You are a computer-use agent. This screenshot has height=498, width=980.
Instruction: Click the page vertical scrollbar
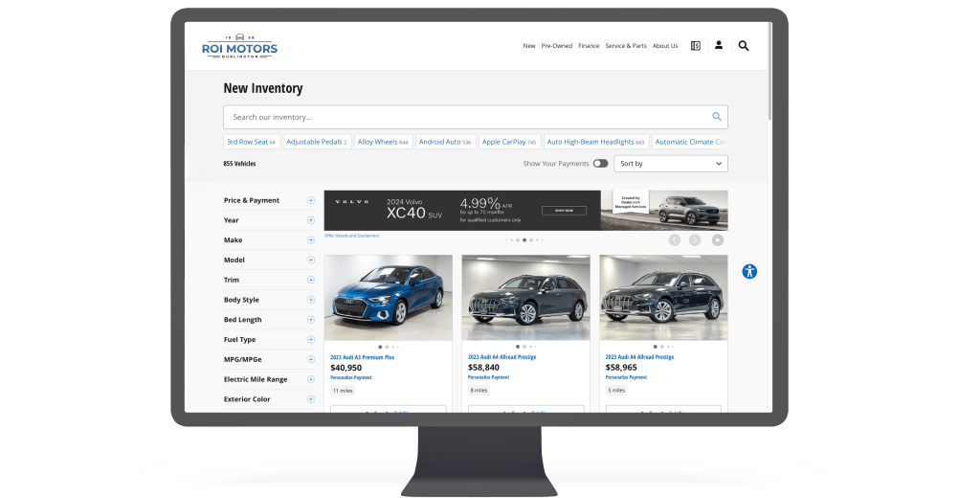pyautogui.click(x=770, y=72)
